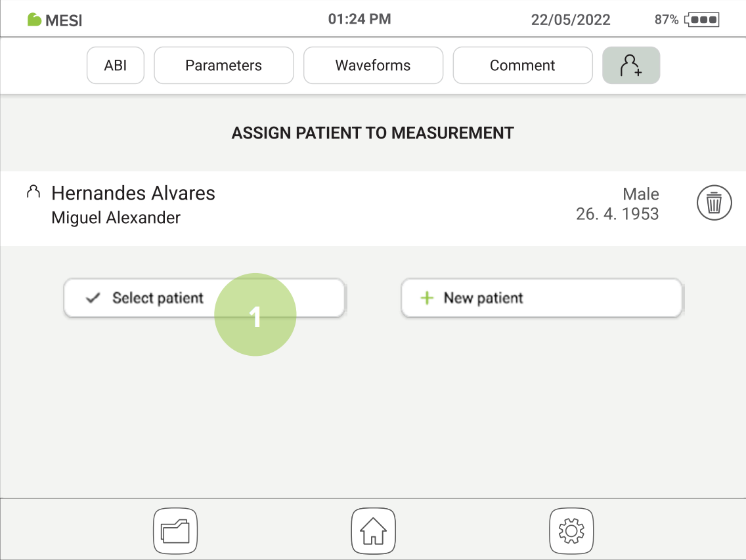Screen dimensions: 746x560
Task: Click the patient silhouette icon beside Hernandes Alvares
Action: [33, 191]
